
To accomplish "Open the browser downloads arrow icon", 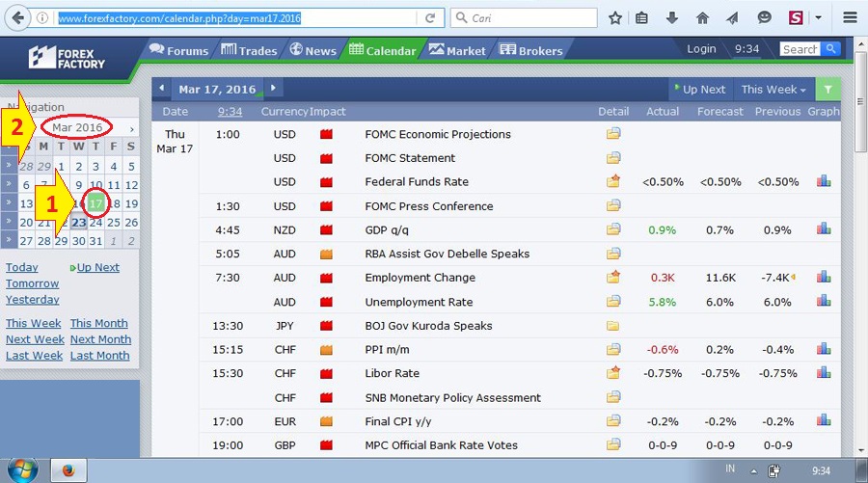I will [672, 18].
